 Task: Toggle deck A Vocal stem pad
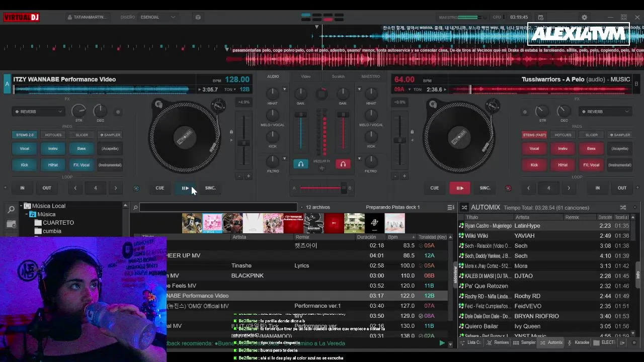[x=25, y=149]
